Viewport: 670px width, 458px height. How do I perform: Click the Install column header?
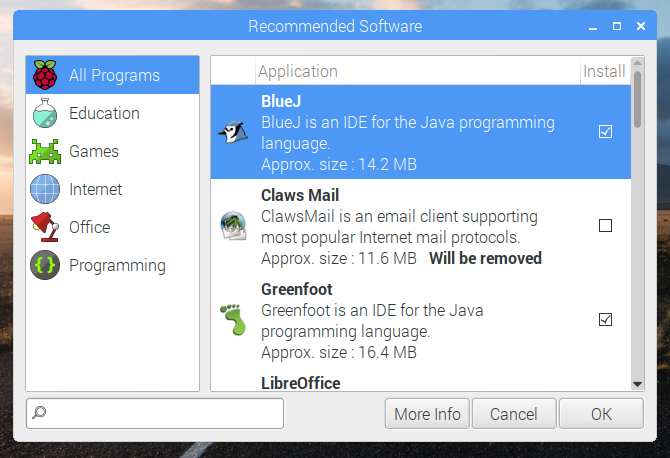(604, 71)
